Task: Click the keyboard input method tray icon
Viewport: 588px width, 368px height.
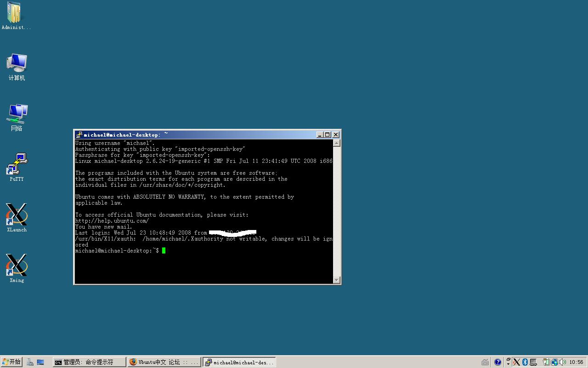Action: click(485, 362)
